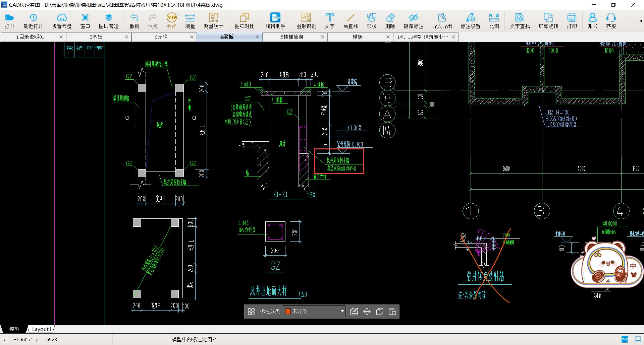Click the status bar panel icon

click(x=638, y=339)
